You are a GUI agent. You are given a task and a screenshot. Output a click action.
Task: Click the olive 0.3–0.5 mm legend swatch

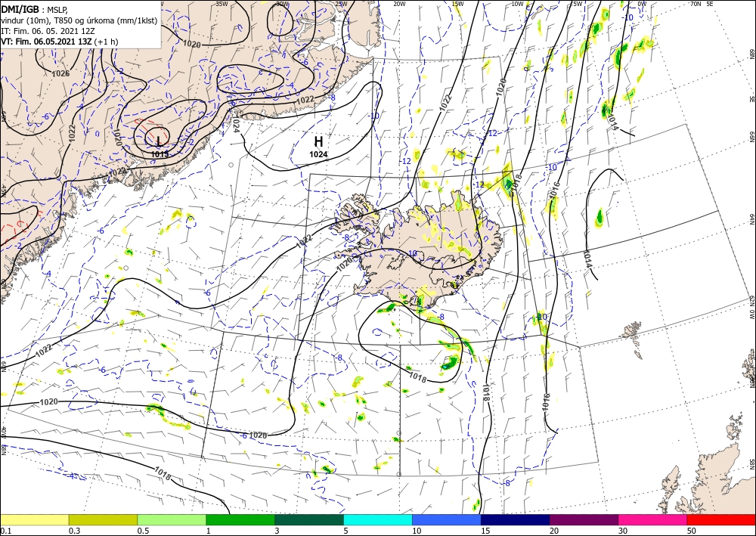103,520
